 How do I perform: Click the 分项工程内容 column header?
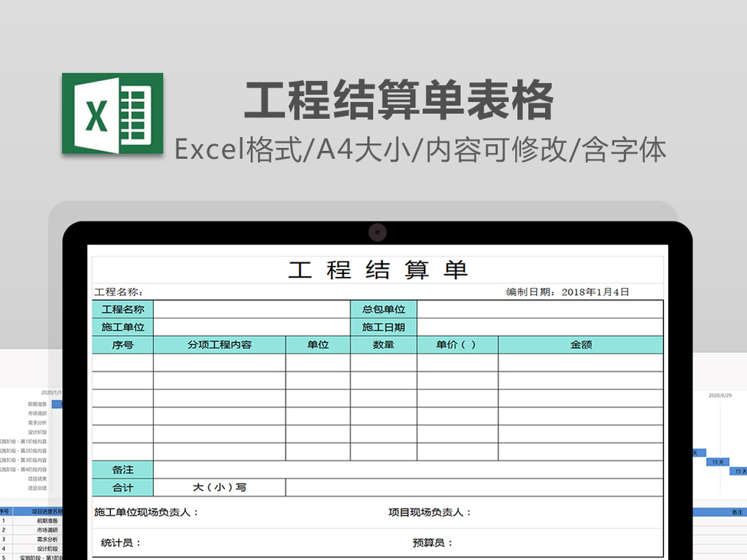[x=219, y=344]
